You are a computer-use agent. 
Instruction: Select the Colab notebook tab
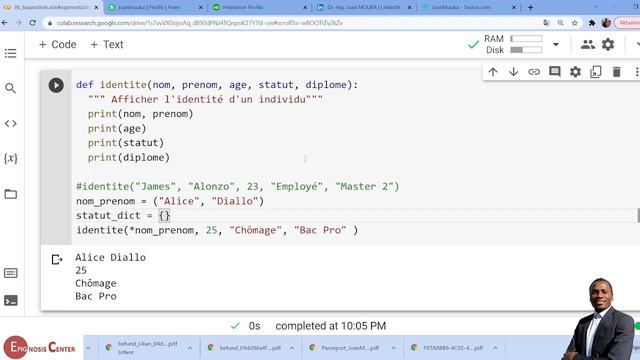point(51,7)
